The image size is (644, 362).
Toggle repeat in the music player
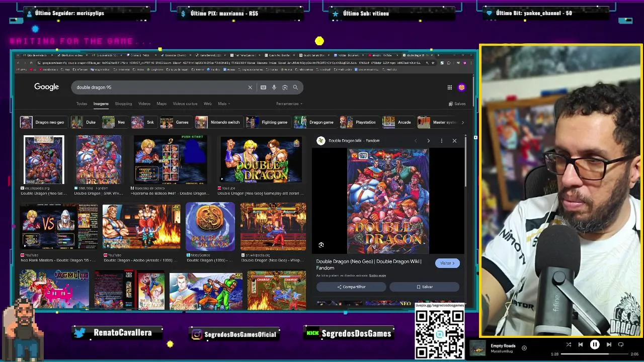pos(621,345)
